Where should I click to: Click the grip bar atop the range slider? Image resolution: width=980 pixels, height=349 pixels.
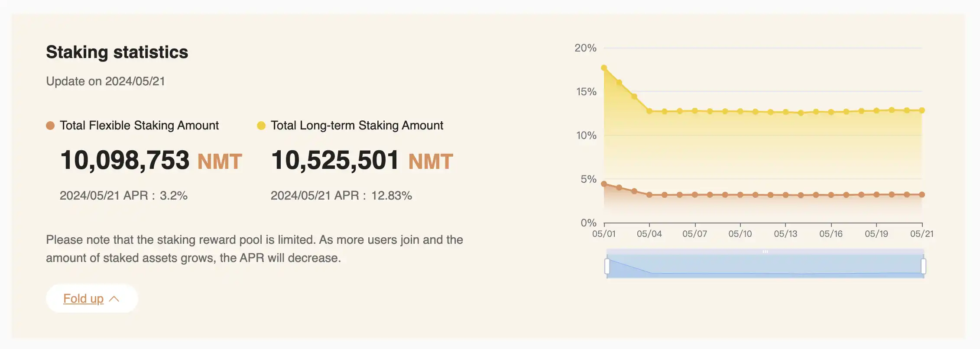coord(765,251)
